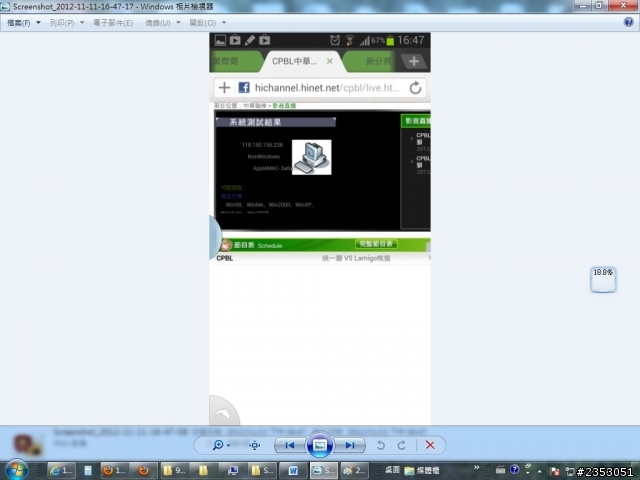Expand the 開啟(O) dropdown arrow

tap(224, 22)
